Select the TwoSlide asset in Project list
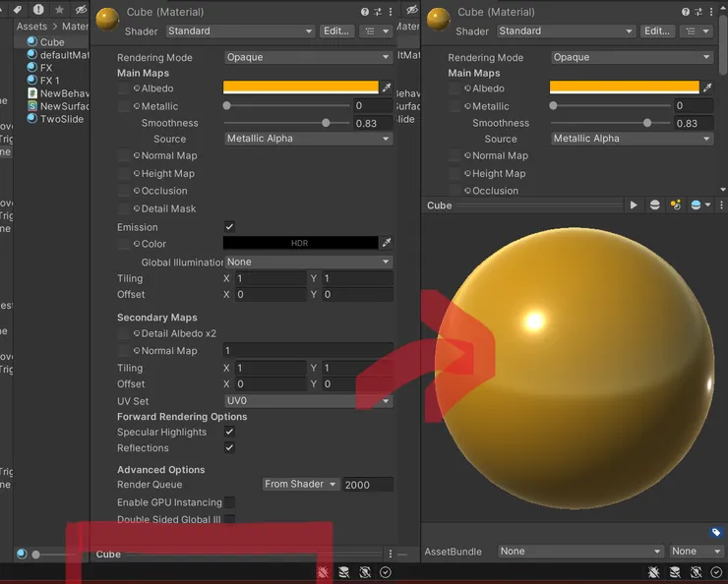 (x=61, y=119)
